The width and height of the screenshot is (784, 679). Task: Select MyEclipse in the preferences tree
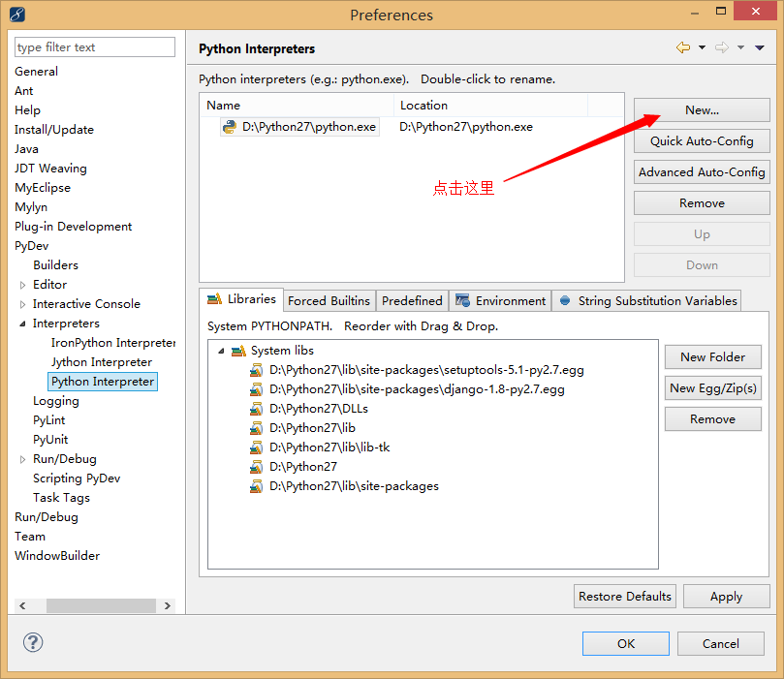(43, 188)
